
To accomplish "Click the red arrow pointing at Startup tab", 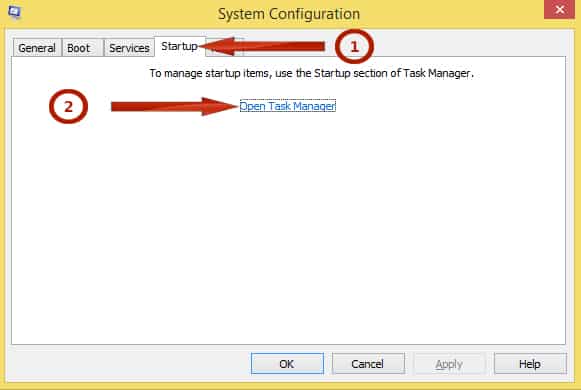I will [261, 47].
